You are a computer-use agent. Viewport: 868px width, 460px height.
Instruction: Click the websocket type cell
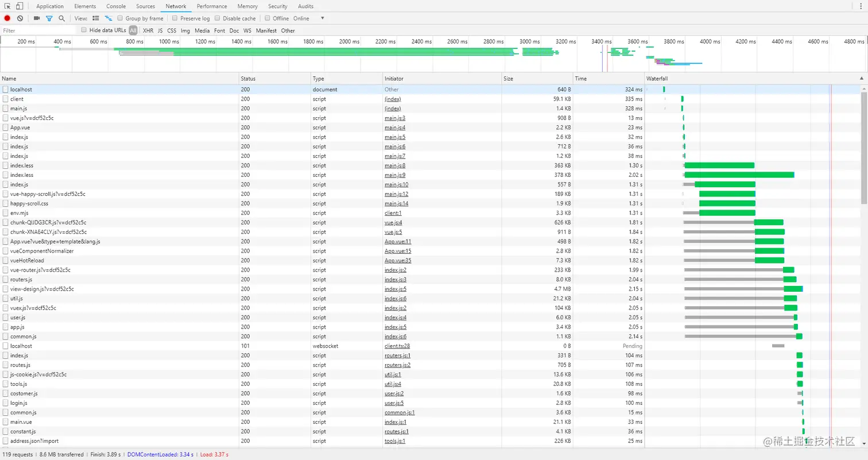point(325,346)
